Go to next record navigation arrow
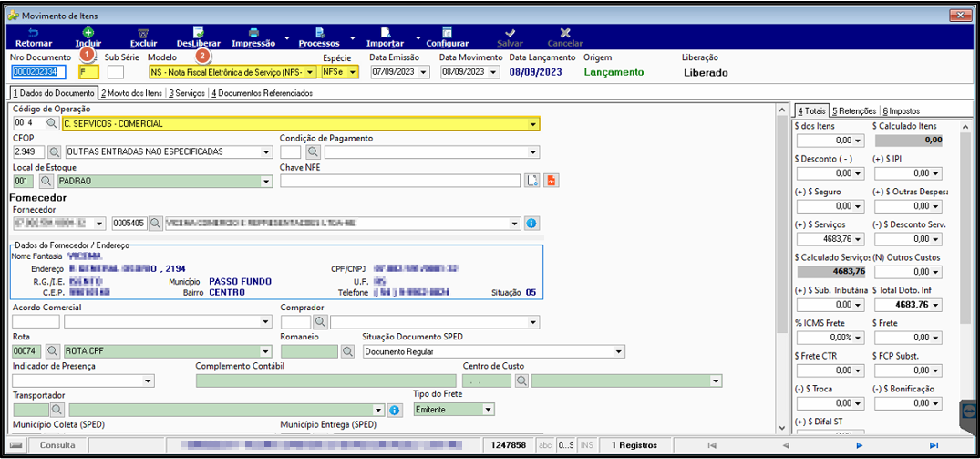This screenshot has width=980, height=459. [860, 445]
